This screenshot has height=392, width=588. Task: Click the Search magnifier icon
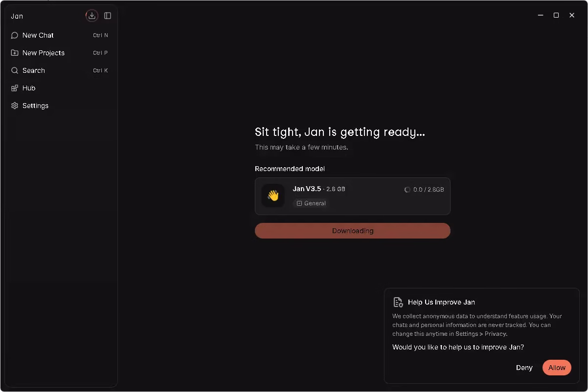pos(15,70)
